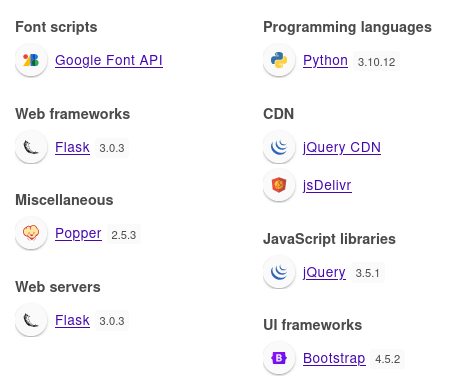Click the JavaScript libraries heading
The height and width of the screenshot is (388, 469).
click(329, 239)
